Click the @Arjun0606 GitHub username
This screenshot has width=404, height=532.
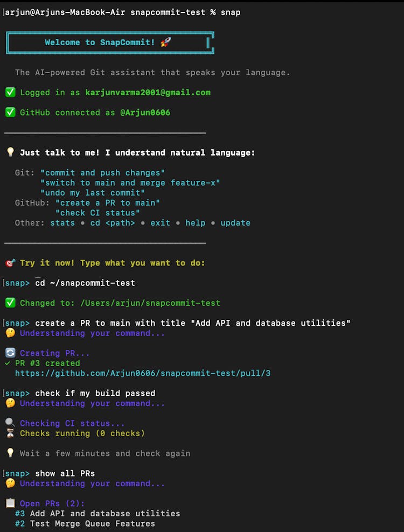click(x=145, y=113)
